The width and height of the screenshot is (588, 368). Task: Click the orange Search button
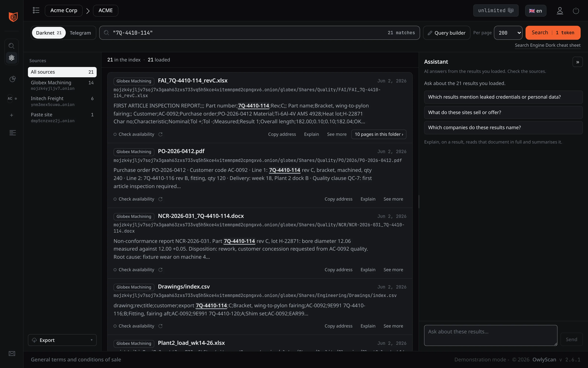553,33
